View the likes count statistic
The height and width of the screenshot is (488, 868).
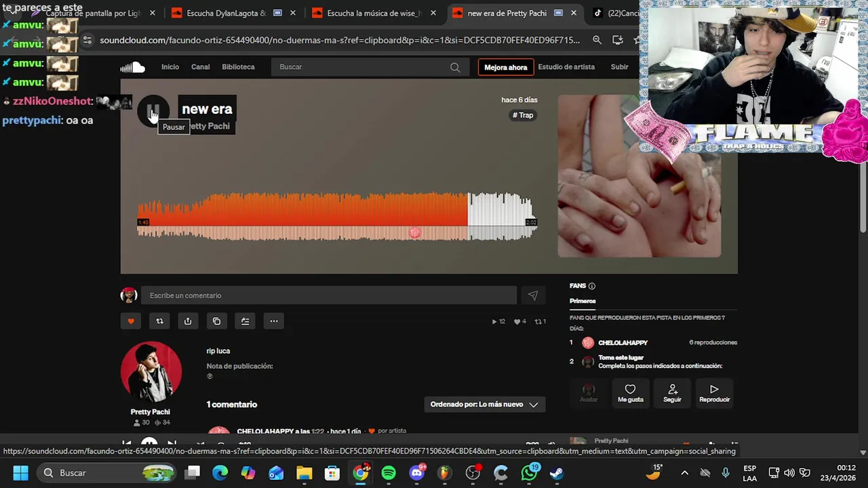coord(520,321)
